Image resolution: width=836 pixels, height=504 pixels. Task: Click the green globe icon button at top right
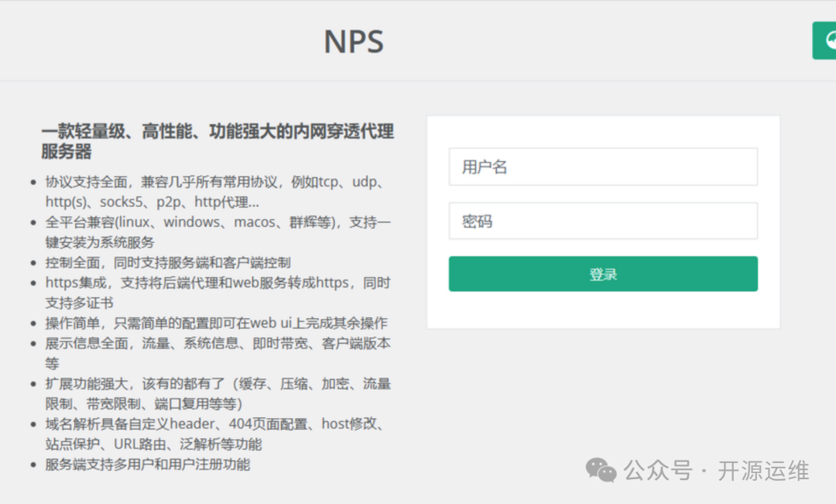(825, 40)
